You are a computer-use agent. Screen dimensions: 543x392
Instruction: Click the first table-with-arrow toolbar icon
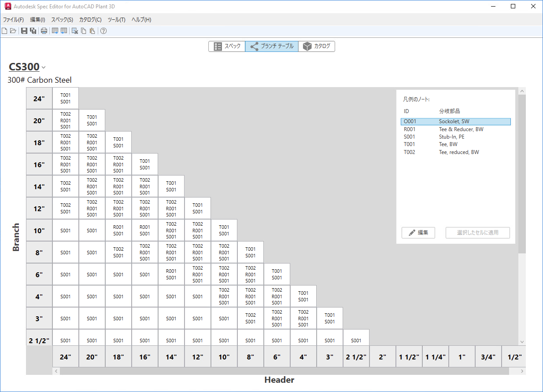(55, 31)
